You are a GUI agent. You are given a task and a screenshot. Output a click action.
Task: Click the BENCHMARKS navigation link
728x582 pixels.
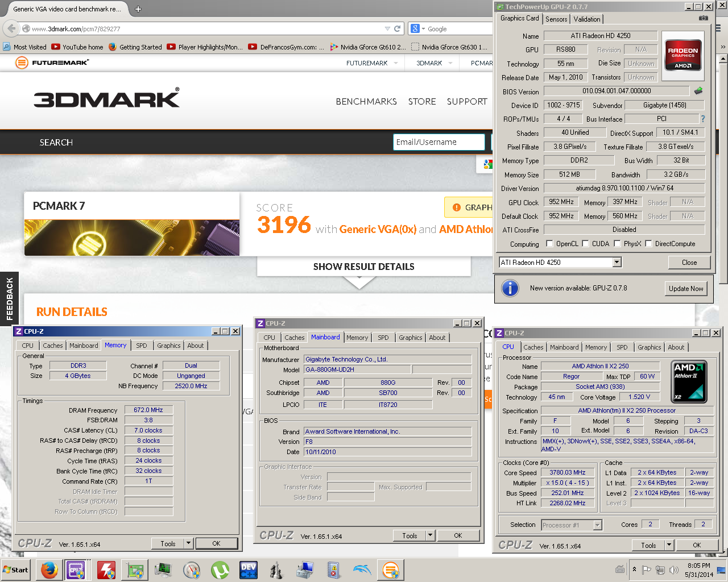coord(366,102)
